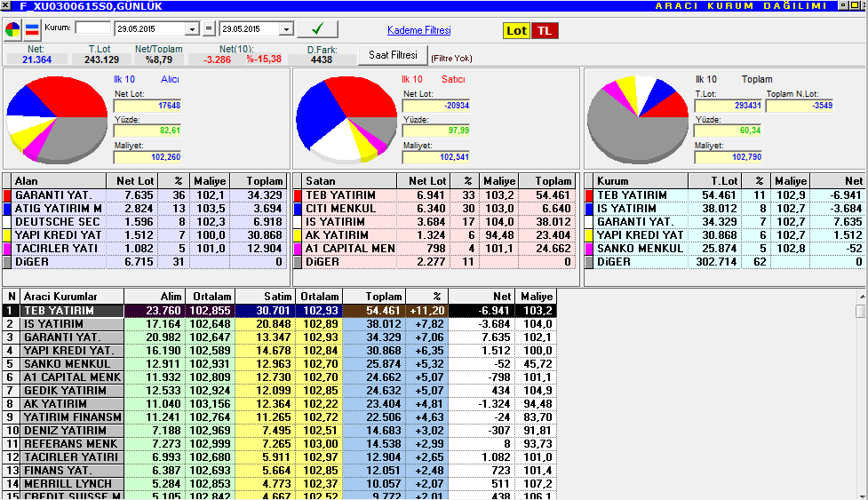
Task: Switch display to TL mode
Action: pyautogui.click(x=545, y=30)
